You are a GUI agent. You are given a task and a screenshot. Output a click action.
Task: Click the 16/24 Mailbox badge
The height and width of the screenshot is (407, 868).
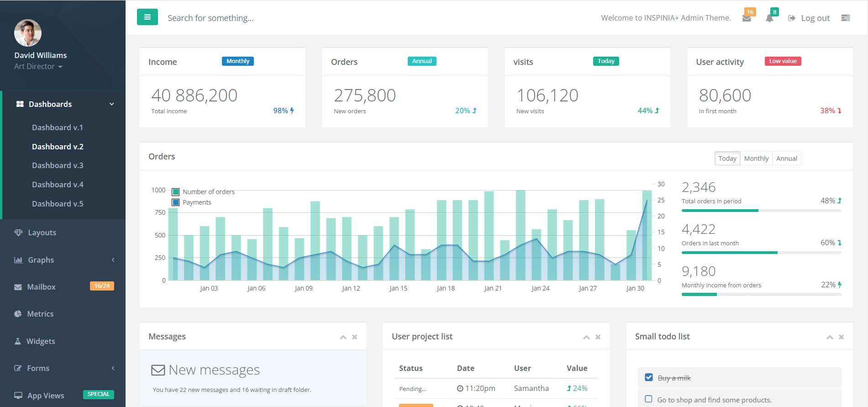tap(102, 286)
